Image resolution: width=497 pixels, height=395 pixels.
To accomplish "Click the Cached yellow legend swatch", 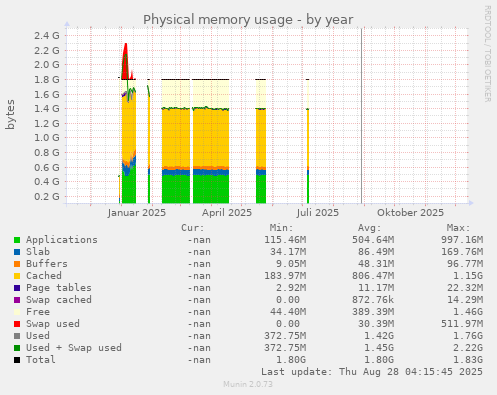I will click(17, 276).
